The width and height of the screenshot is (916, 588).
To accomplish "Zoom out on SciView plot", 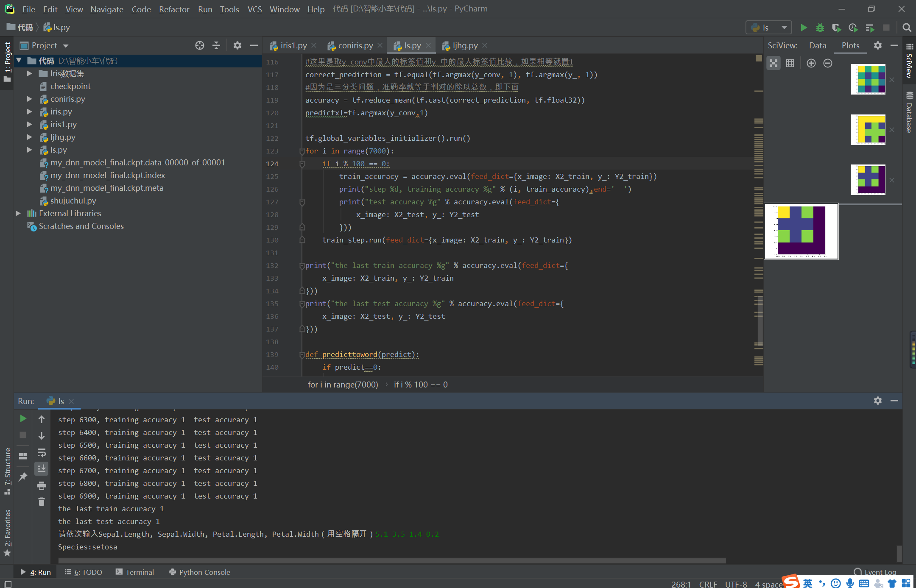I will click(827, 63).
